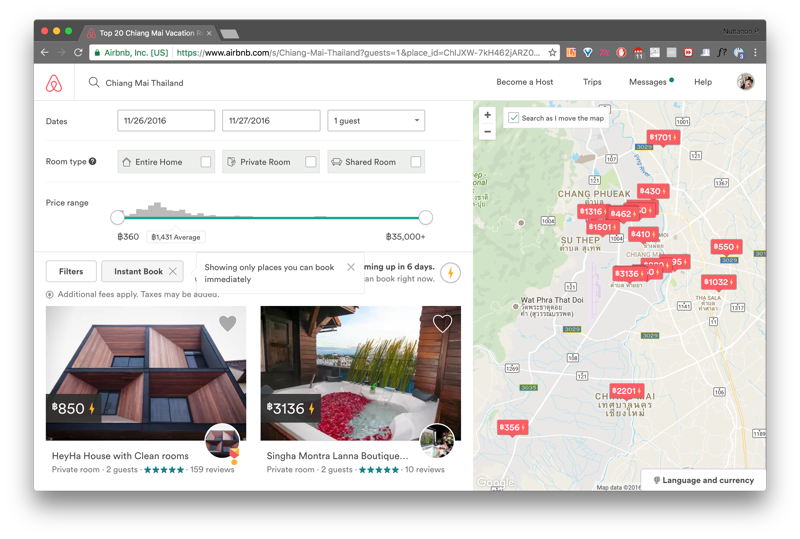
Task: Open HeyHa House host avatar
Action: [x=222, y=441]
